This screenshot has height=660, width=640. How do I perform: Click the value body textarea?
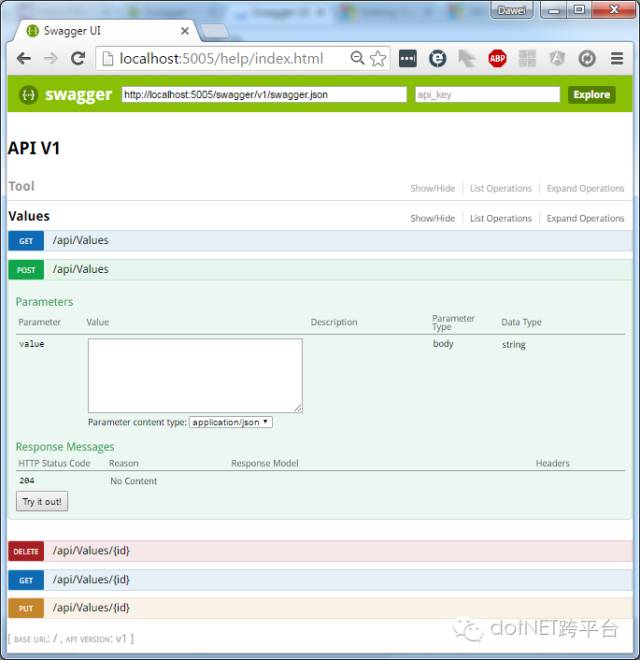pyautogui.click(x=195, y=375)
